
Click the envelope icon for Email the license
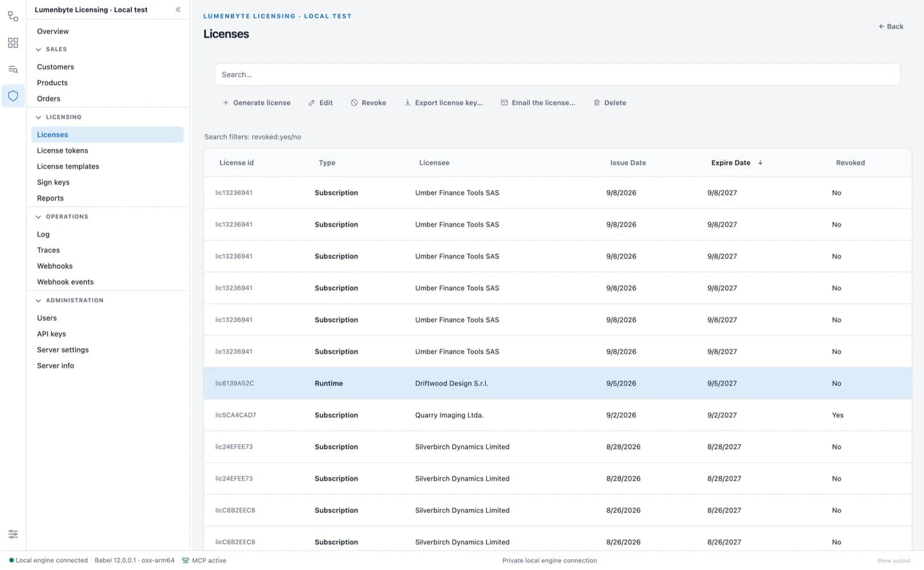point(504,103)
